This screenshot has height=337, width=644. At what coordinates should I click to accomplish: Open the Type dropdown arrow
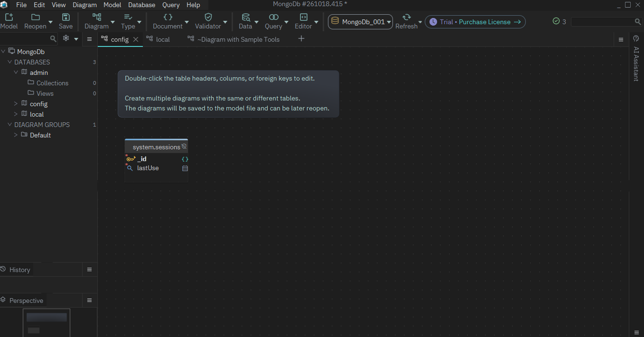(x=139, y=22)
